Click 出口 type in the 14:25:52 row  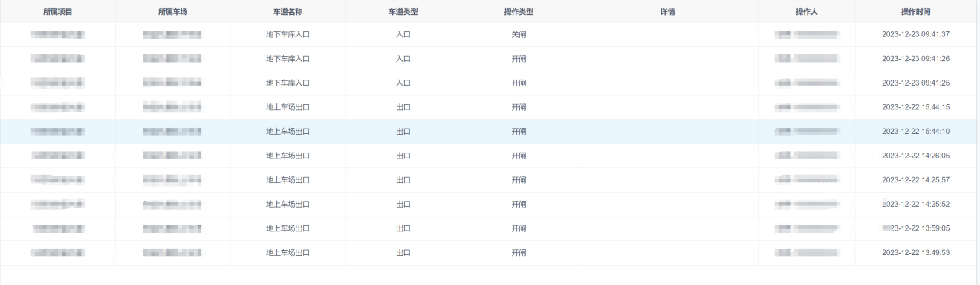coord(403,205)
